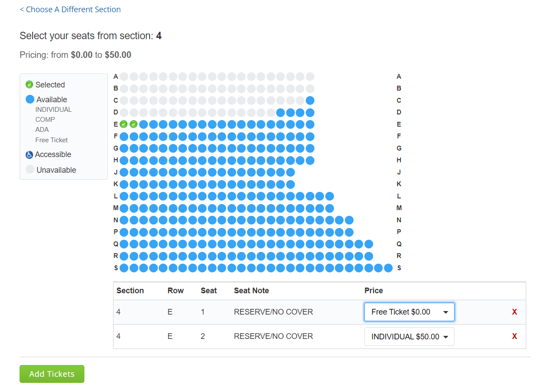Remove seat E1 using the red X

(514, 312)
